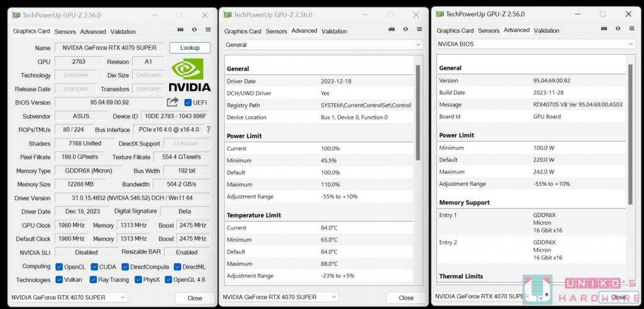Switch to Sensors tab in right window

pyautogui.click(x=489, y=30)
